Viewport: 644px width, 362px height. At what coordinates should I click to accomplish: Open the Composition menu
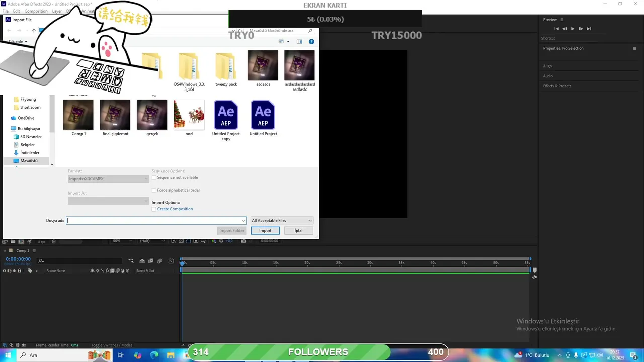coord(36,11)
